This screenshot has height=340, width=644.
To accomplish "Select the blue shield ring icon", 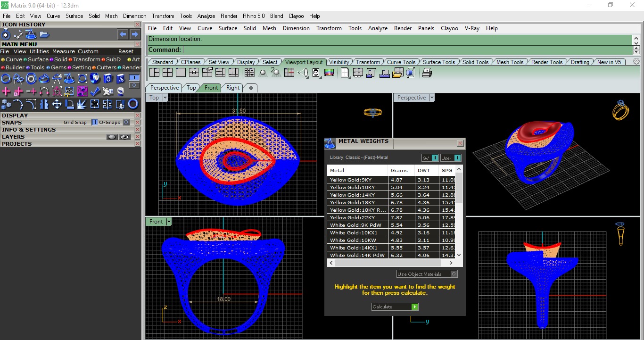I will tap(95, 78).
